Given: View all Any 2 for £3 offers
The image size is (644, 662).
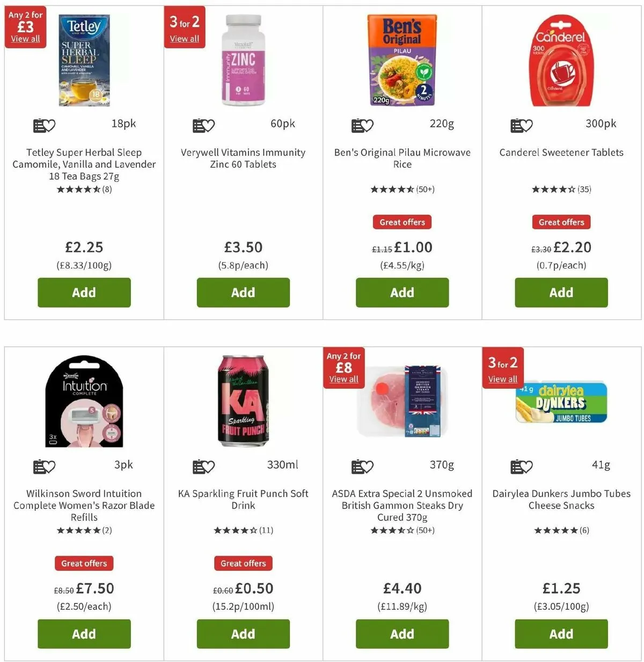Looking at the screenshot, I should click(x=25, y=39).
